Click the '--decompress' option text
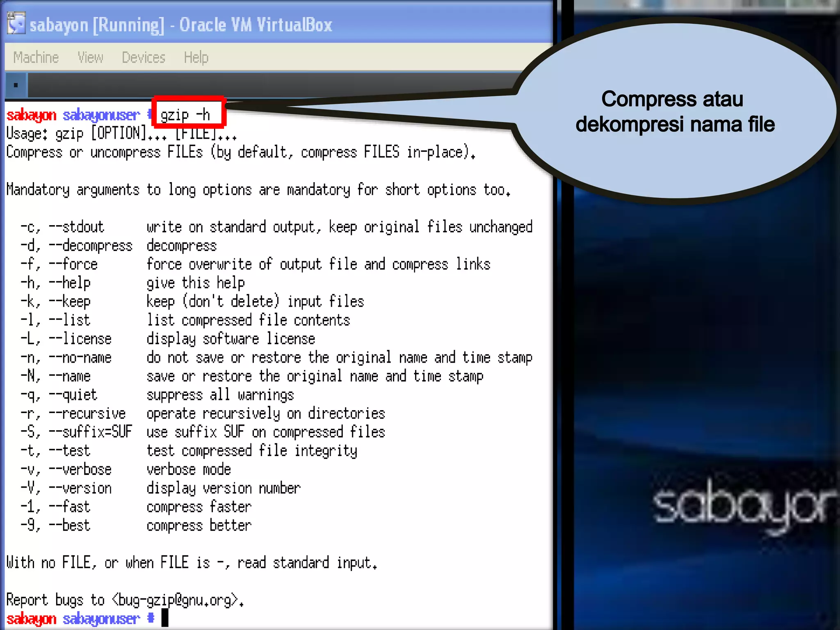This screenshot has height=630, width=840. click(x=91, y=246)
